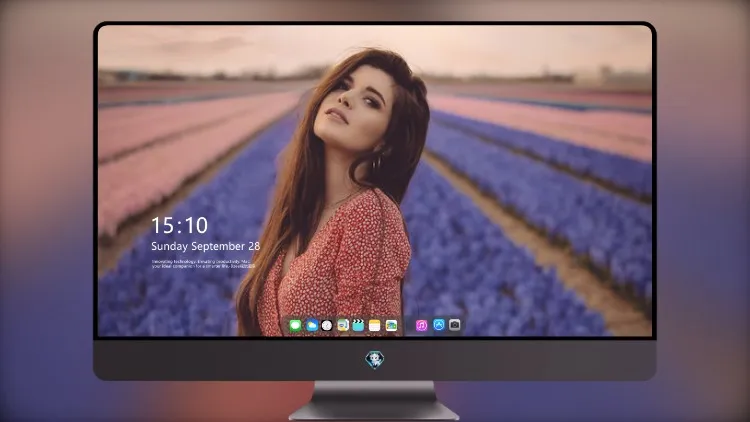Screen dimensions: 750x422
Task: Open the photo gallery dock icon
Action: 391,326
